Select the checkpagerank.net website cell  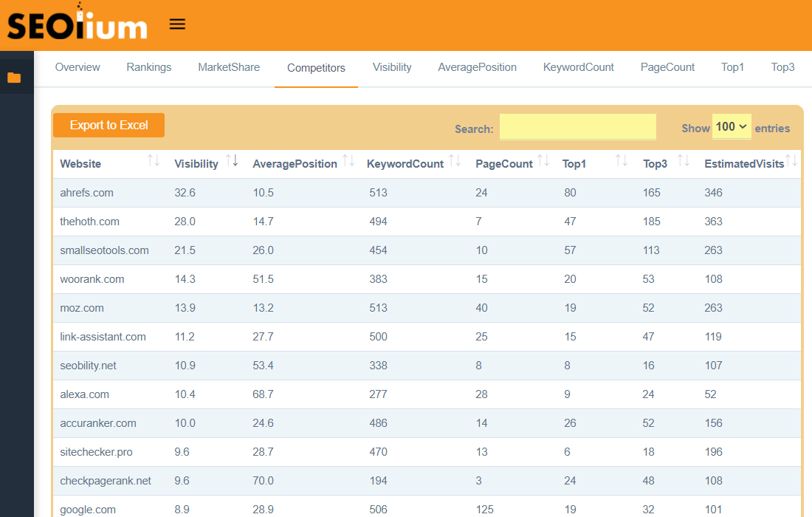(x=106, y=481)
